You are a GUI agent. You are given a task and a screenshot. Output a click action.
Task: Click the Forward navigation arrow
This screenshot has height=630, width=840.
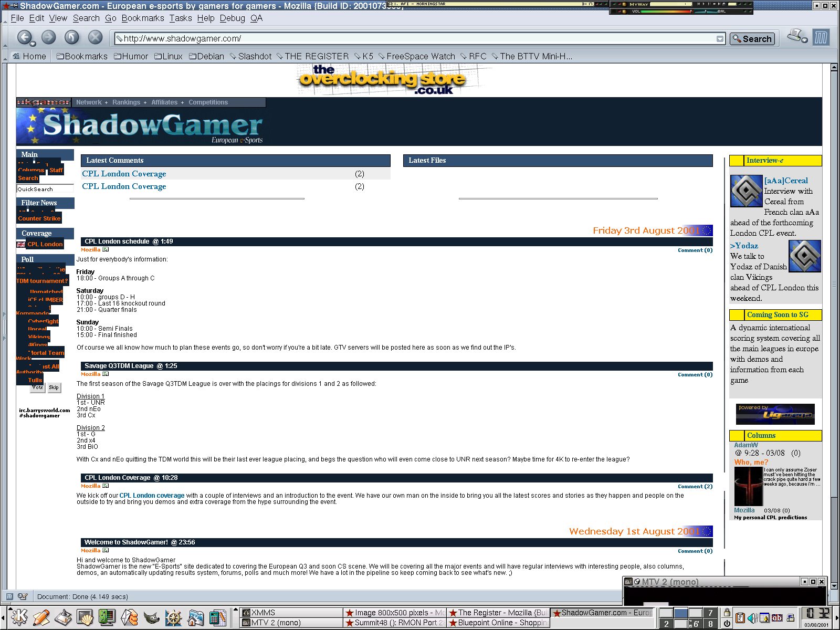click(48, 37)
